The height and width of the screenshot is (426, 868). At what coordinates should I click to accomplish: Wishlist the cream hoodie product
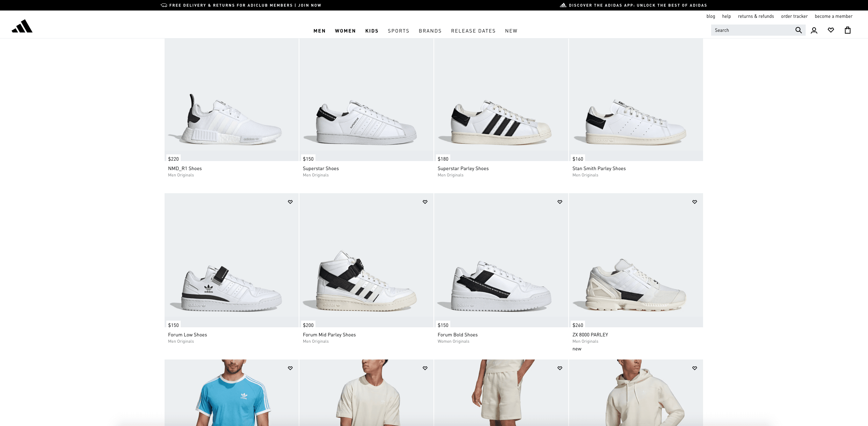[695, 368]
